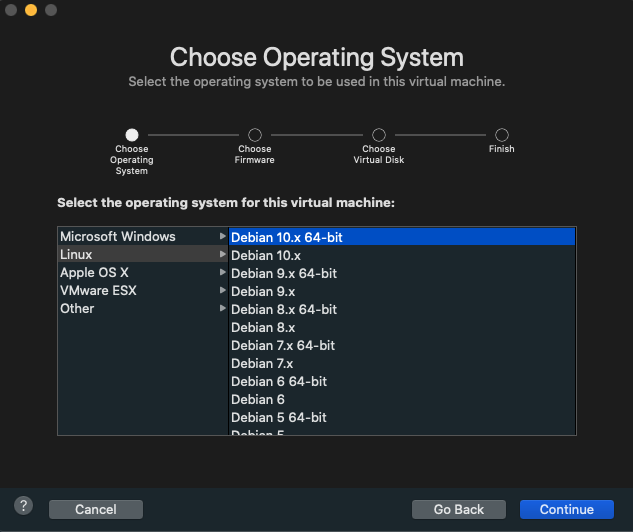Expand the Other category arrow
633x532 pixels.
click(x=222, y=309)
